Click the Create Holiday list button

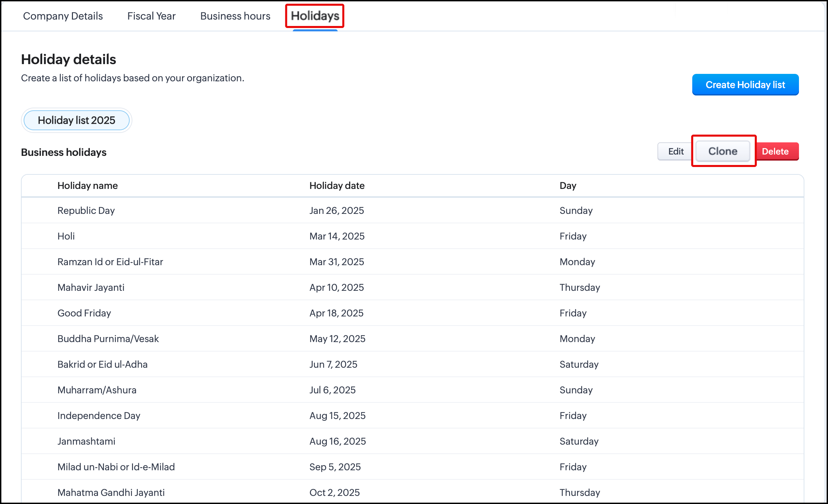pos(745,85)
